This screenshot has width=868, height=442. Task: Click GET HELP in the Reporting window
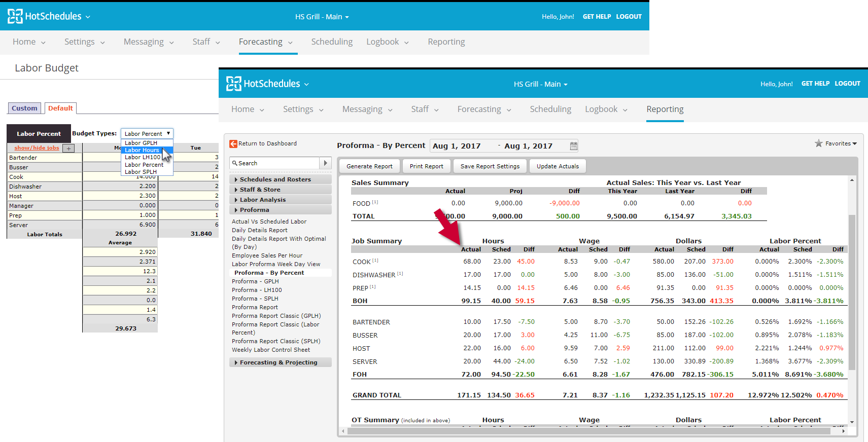click(815, 84)
